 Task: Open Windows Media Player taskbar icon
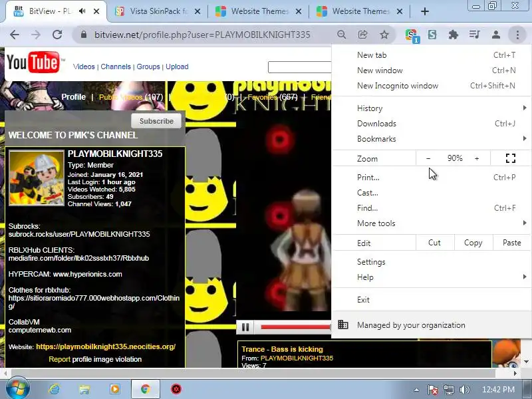(x=115, y=389)
